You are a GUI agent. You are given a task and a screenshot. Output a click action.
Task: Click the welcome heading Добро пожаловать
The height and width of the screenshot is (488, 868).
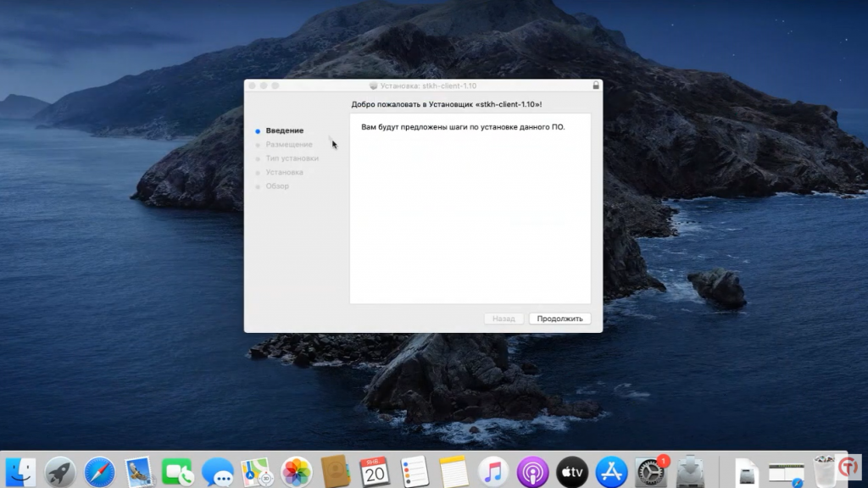coord(446,104)
